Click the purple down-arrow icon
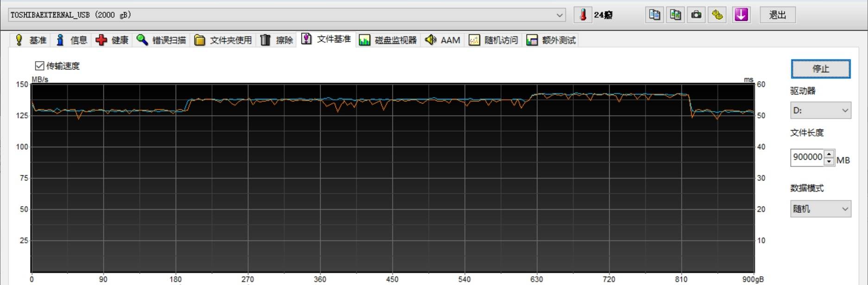This screenshot has width=868, height=285. [x=741, y=15]
